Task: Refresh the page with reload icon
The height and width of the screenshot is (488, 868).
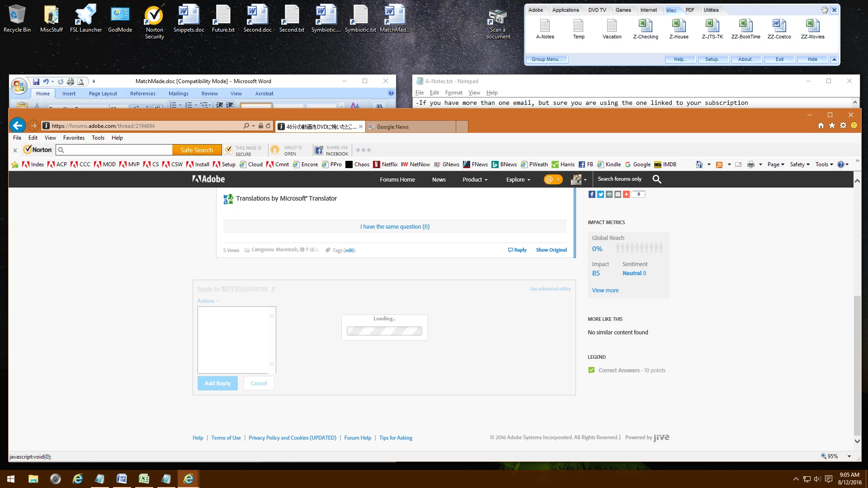Action: click(268, 126)
